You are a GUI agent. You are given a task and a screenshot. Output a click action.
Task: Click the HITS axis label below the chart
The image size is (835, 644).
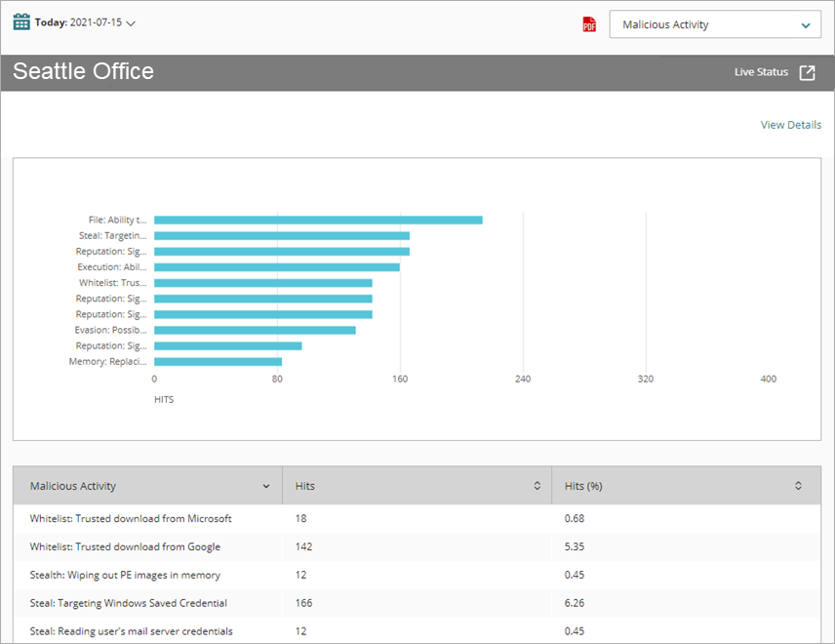pos(163,399)
